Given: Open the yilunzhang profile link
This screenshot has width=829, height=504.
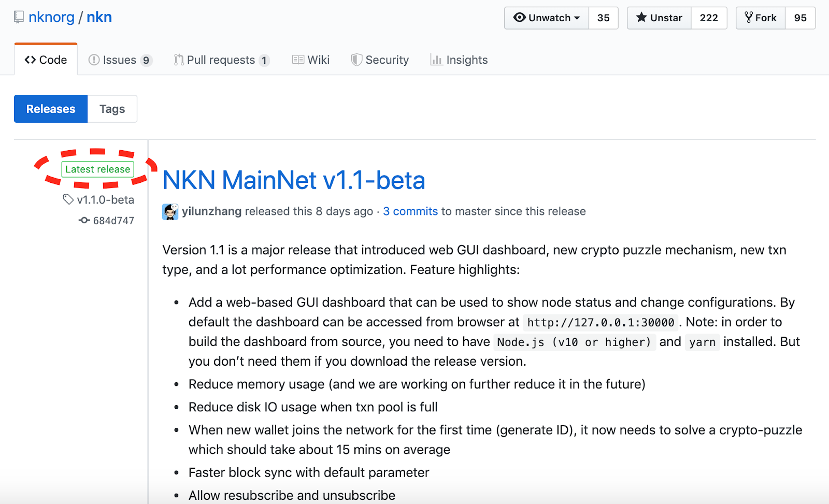Looking at the screenshot, I should click(211, 211).
